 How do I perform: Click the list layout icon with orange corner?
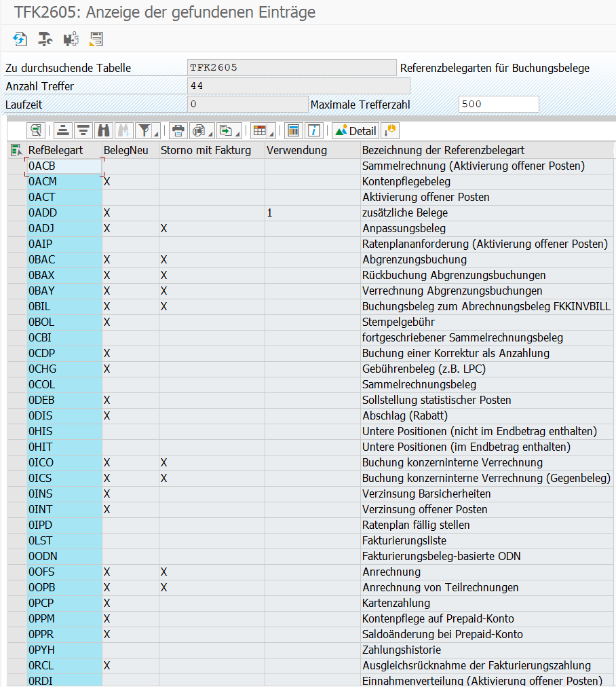[x=96, y=39]
